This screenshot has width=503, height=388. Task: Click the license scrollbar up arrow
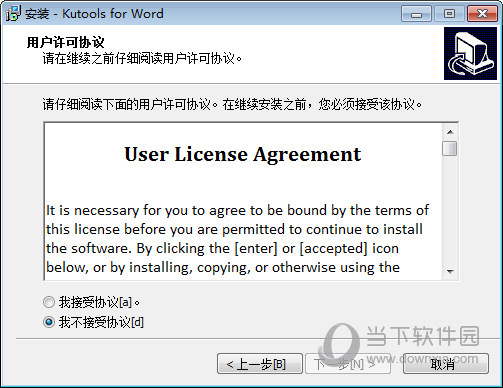[450, 132]
